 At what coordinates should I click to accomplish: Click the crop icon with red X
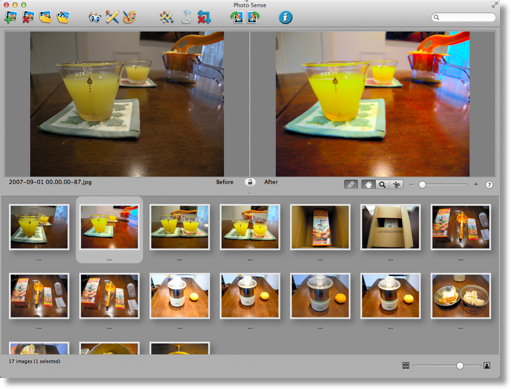click(x=204, y=17)
